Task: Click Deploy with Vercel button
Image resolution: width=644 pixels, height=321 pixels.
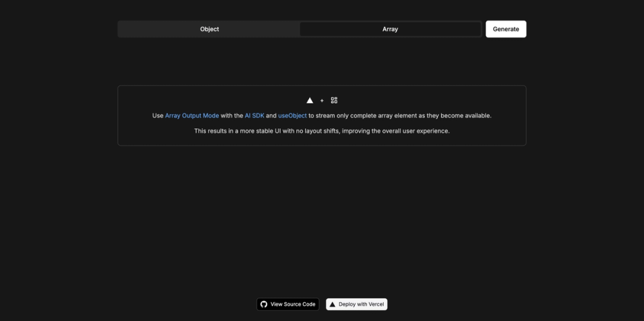Action: coord(357,304)
